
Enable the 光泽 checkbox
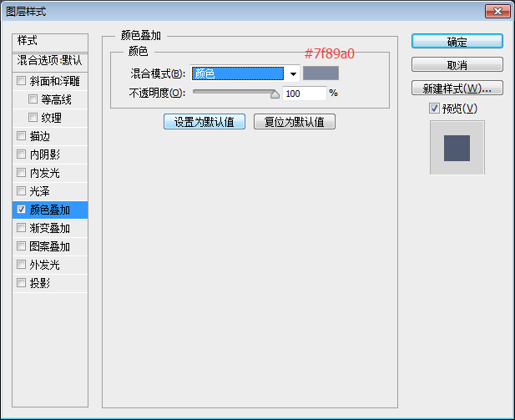pos(22,191)
